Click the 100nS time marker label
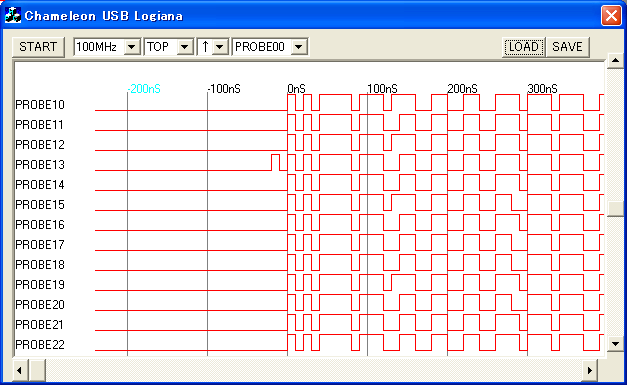 [382, 89]
